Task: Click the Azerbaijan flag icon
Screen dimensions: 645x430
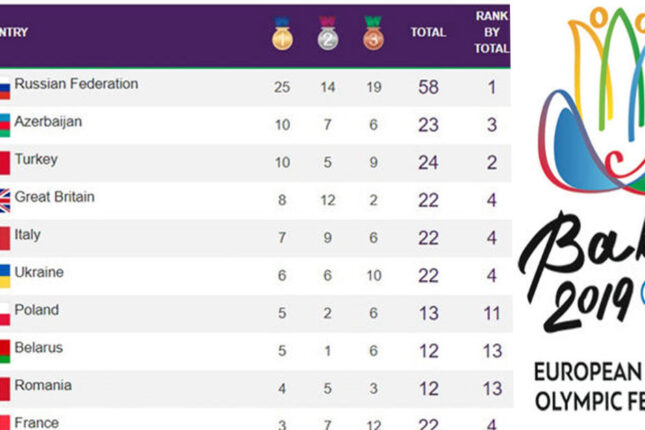Action: click(x=5, y=125)
